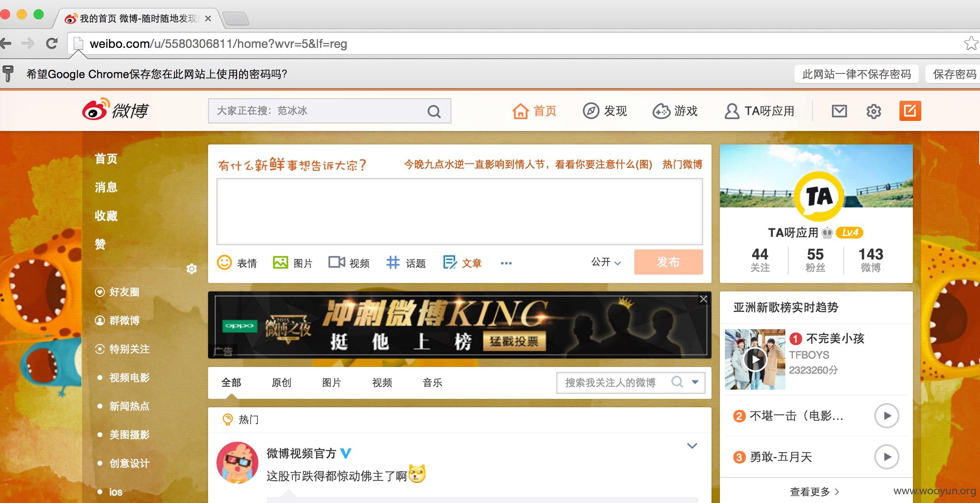Reload the page with refresh icon
Viewport: 980px width, 503px height.
52,43
